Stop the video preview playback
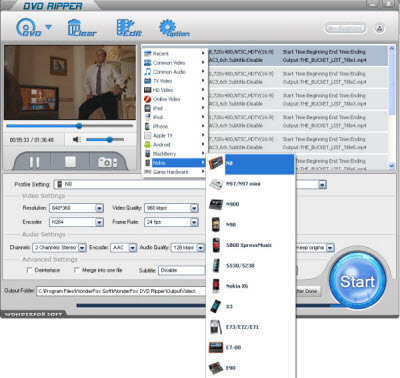This screenshot has height=378, width=400. tap(70, 162)
